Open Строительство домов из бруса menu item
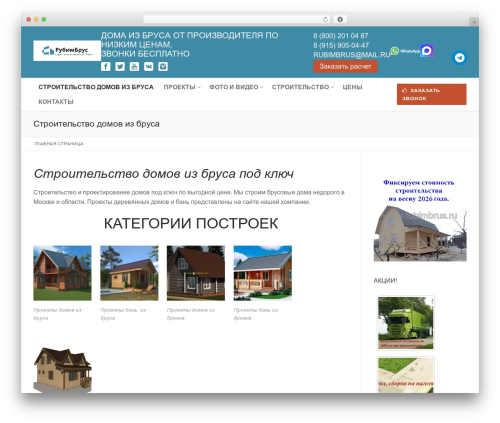 click(96, 87)
